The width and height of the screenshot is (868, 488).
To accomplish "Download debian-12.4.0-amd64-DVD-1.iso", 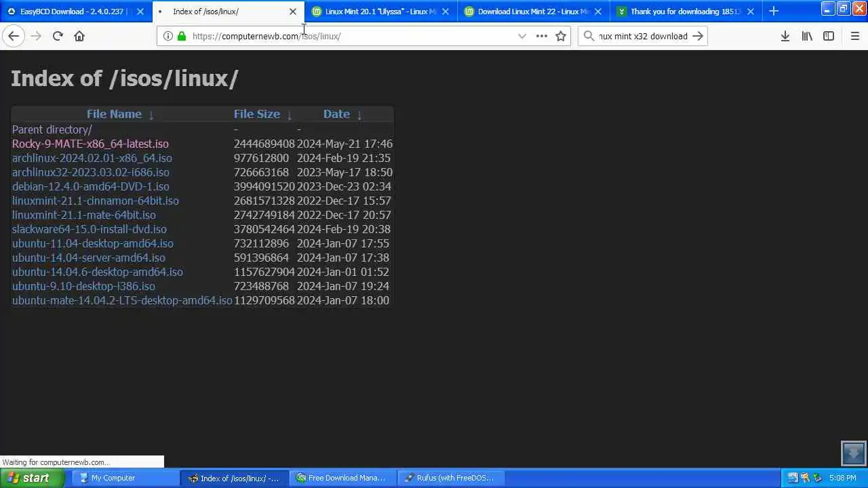I will pos(91,186).
